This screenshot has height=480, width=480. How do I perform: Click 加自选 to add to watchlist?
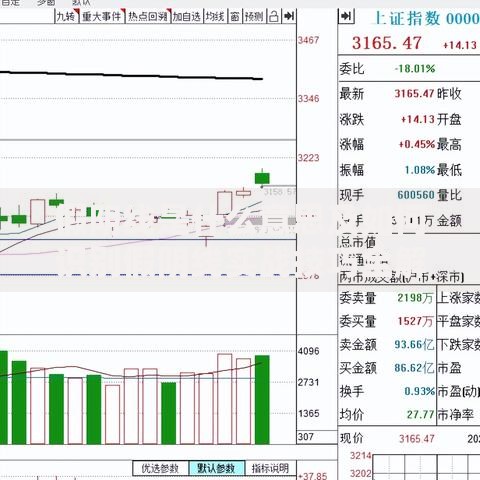click(187, 16)
